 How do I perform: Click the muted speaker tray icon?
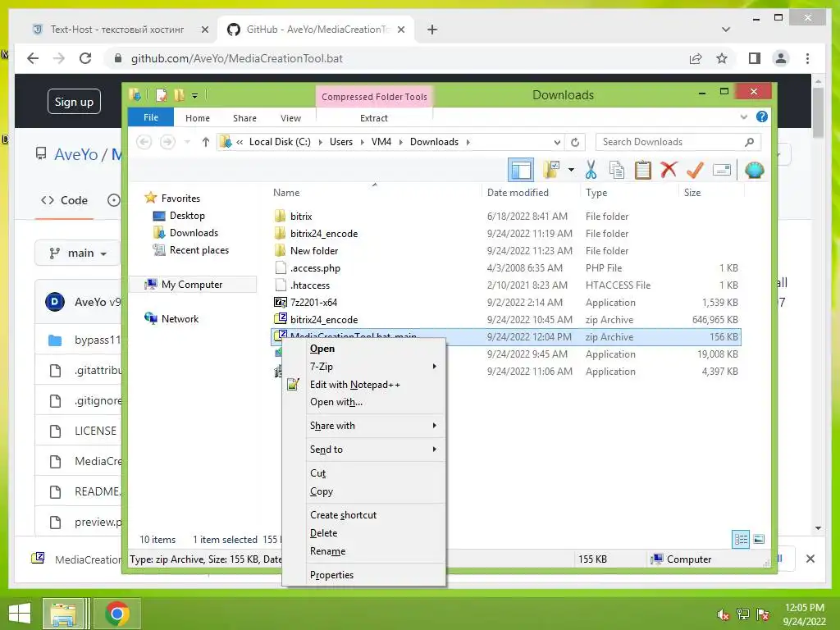(x=724, y=614)
